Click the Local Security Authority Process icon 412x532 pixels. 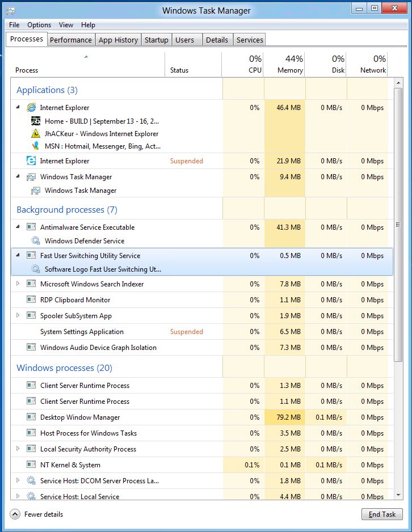point(31,449)
